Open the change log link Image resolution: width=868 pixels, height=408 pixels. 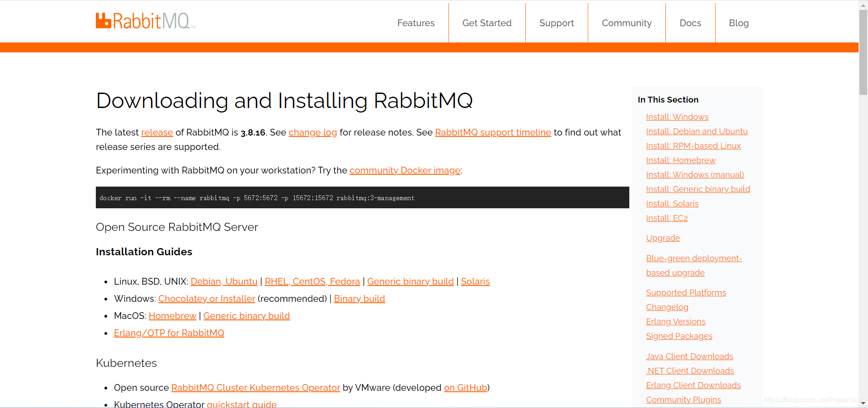tap(313, 132)
